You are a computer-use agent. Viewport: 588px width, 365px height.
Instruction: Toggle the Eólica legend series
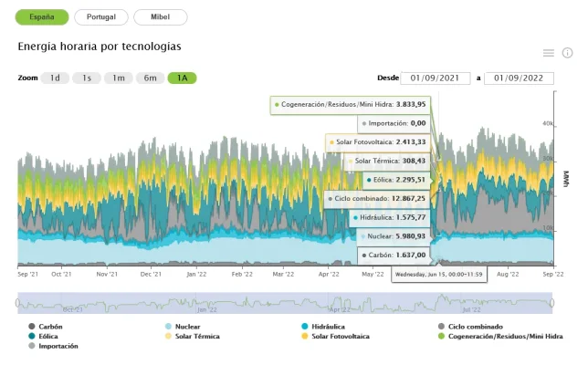point(44,337)
